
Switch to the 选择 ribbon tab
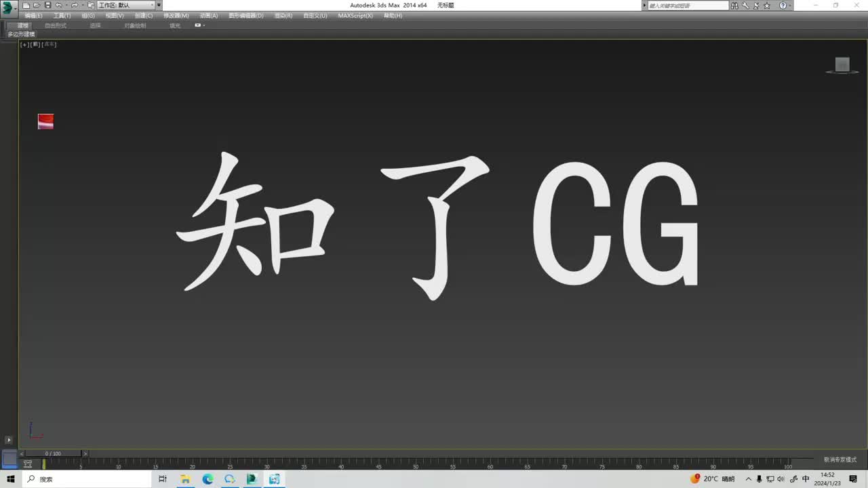95,26
